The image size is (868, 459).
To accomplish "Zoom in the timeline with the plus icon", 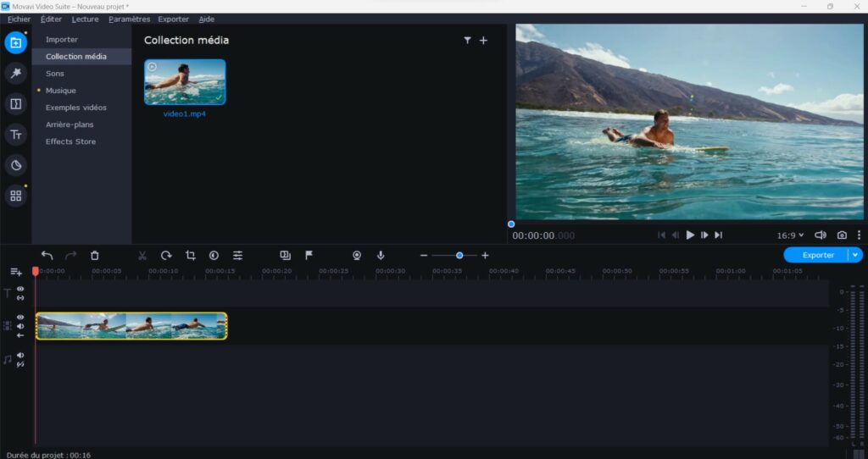I will 485,256.
